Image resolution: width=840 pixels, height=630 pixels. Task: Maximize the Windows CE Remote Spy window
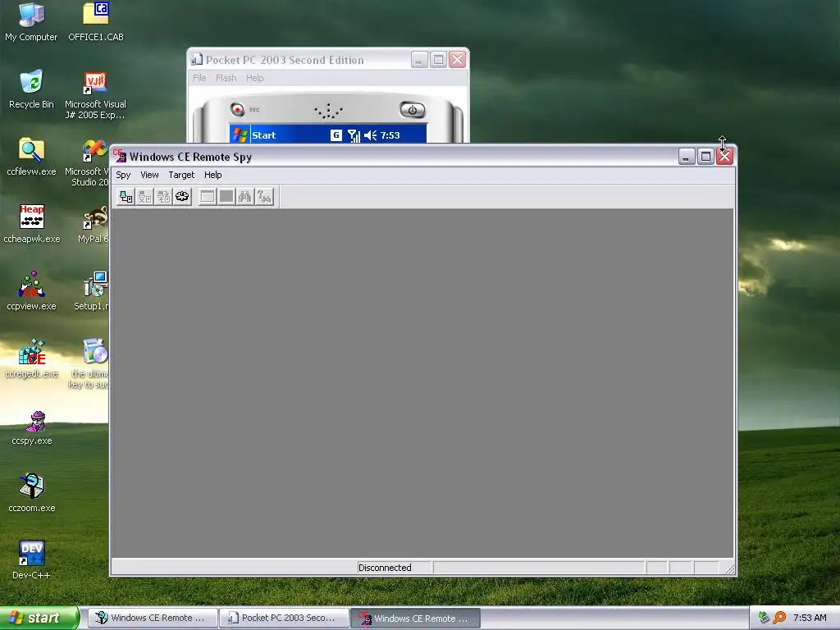(x=706, y=157)
